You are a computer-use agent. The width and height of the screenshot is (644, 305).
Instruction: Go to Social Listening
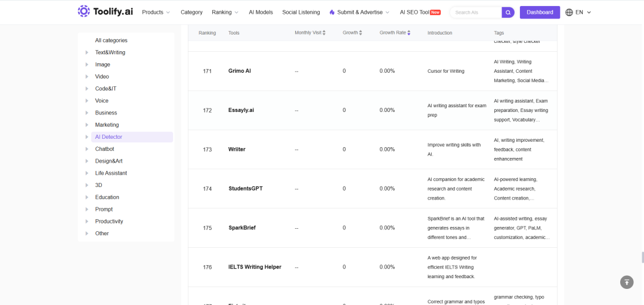301,13
